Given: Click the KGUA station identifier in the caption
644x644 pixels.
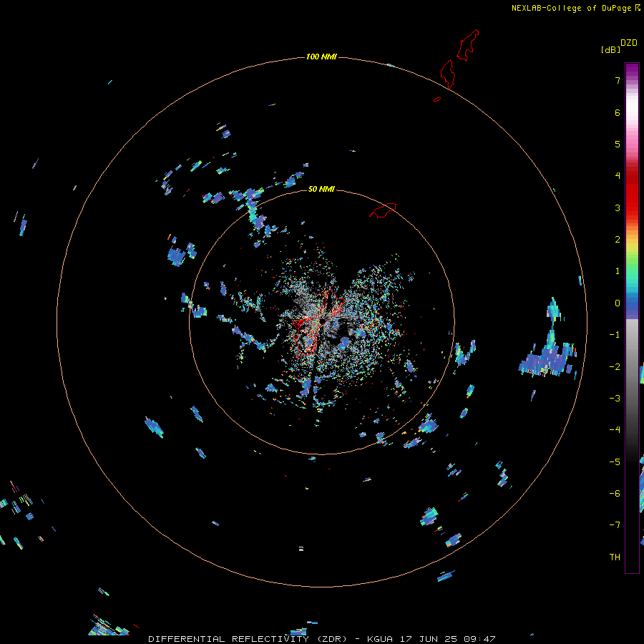Looking at the screenshot, I should pyautogui.click(x=380, y=639).
